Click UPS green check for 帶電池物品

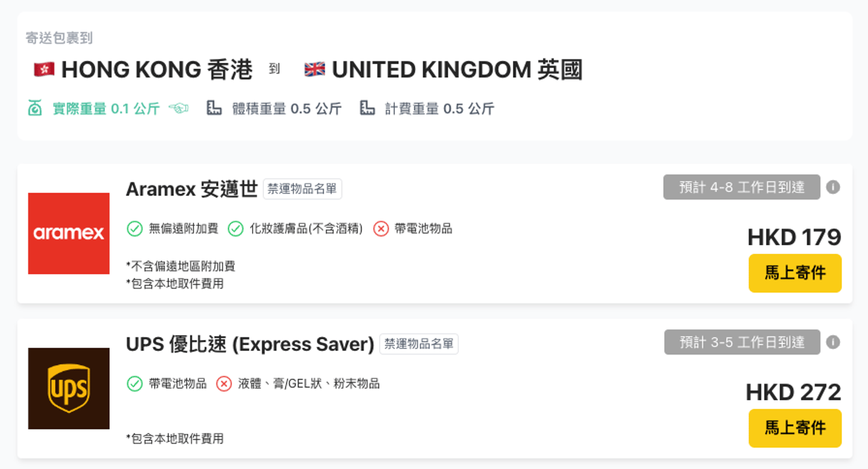point(134,384)
